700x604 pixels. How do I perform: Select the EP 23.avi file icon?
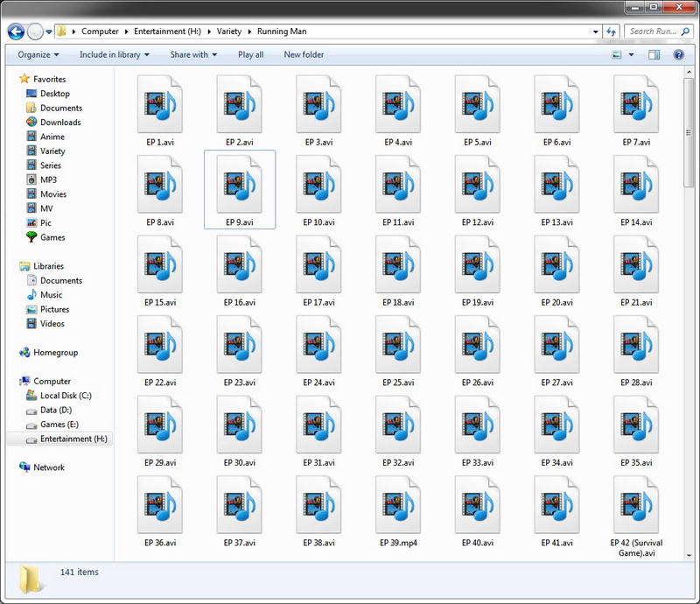point(239,344)
